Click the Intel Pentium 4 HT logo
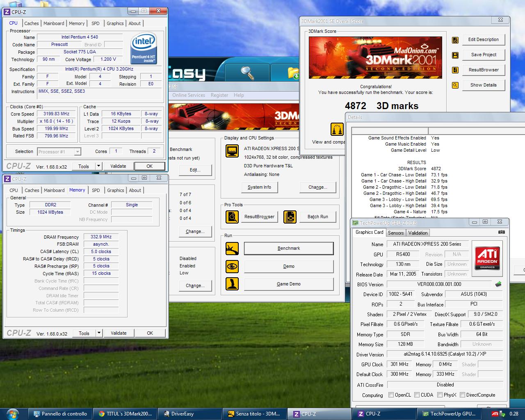This screenshot has width=525, height=420. tap(144, 48)
